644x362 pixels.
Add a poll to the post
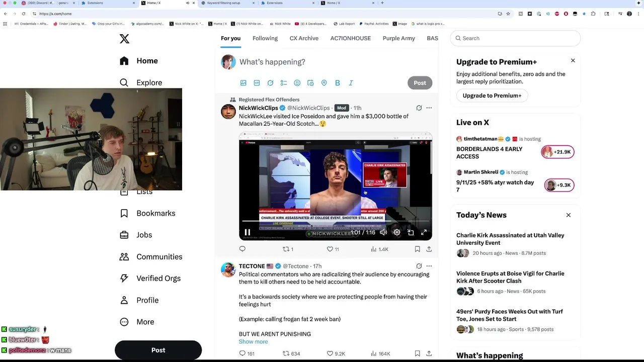click(x=284, y=83)
